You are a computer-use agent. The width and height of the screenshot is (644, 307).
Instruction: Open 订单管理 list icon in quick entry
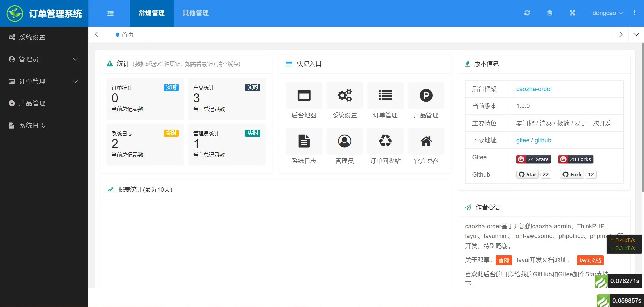tap(385, 96)
